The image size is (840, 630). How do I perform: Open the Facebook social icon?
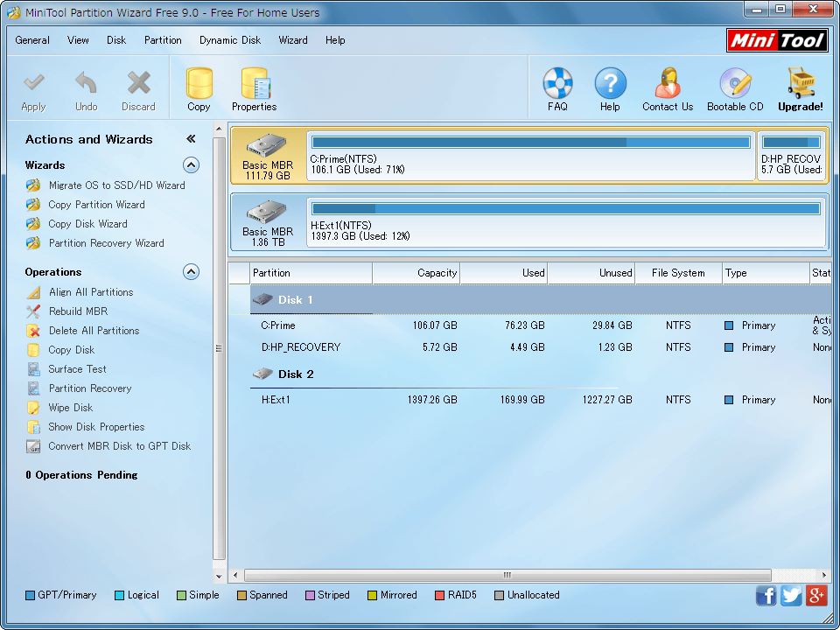pos(766,595)
